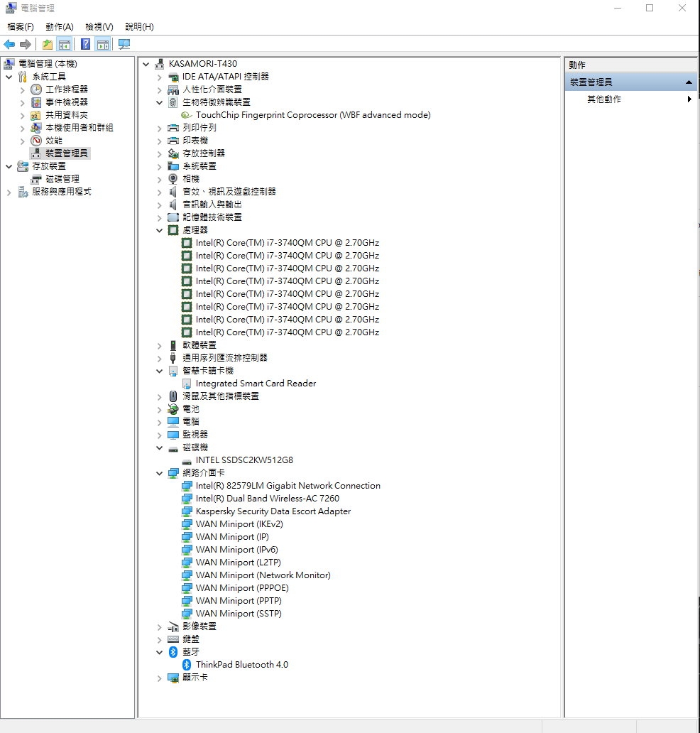Viewport: 700px width, 733px height.
Task: Click the 印表機 printer icon
Action: pyautogui.click(x=173, y=141)
